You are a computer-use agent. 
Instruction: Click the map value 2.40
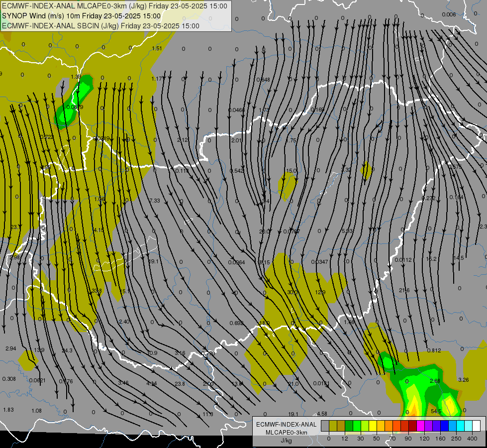pyautogui.click(x=124, y=322)
